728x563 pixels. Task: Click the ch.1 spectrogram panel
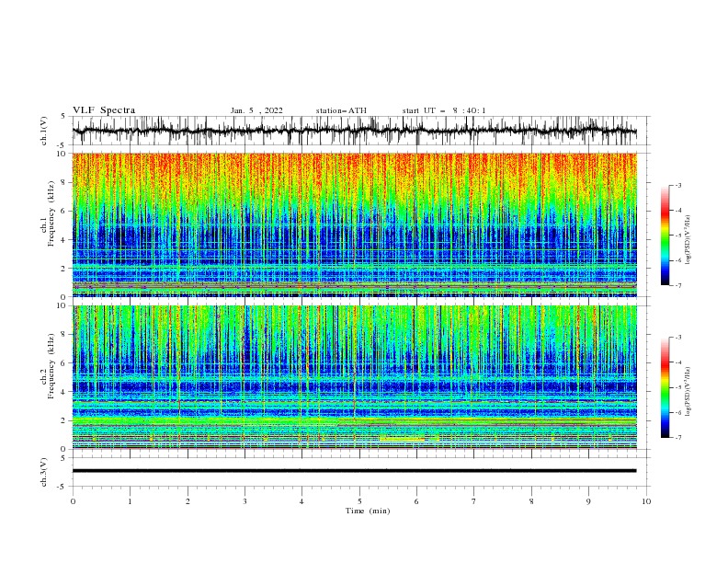[354, 224]
